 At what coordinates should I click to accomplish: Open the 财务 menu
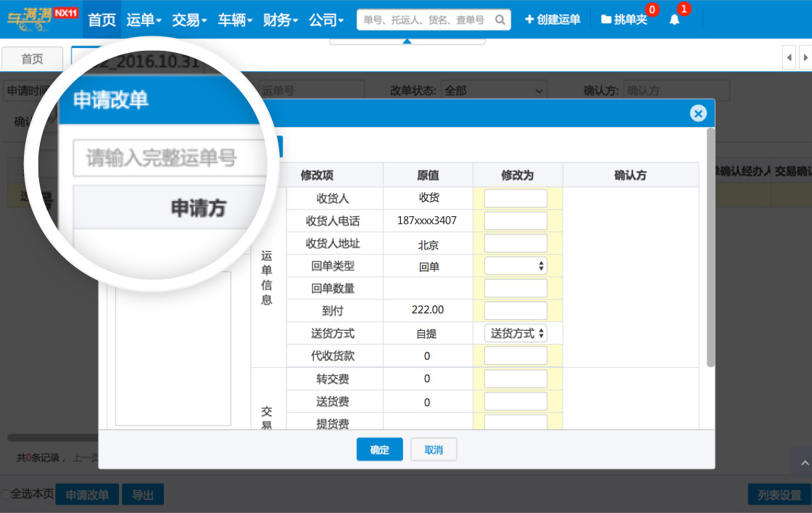(x=281, y=20)
